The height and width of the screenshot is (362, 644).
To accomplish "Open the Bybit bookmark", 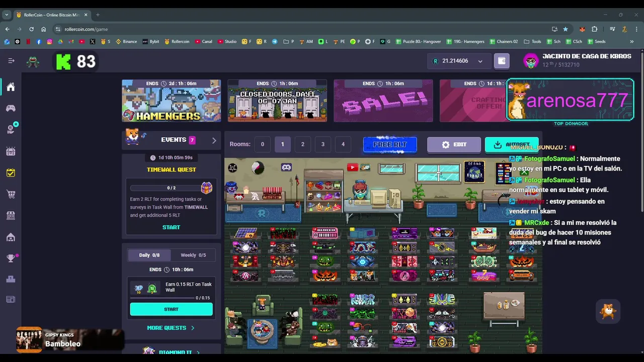I will 151,42.
